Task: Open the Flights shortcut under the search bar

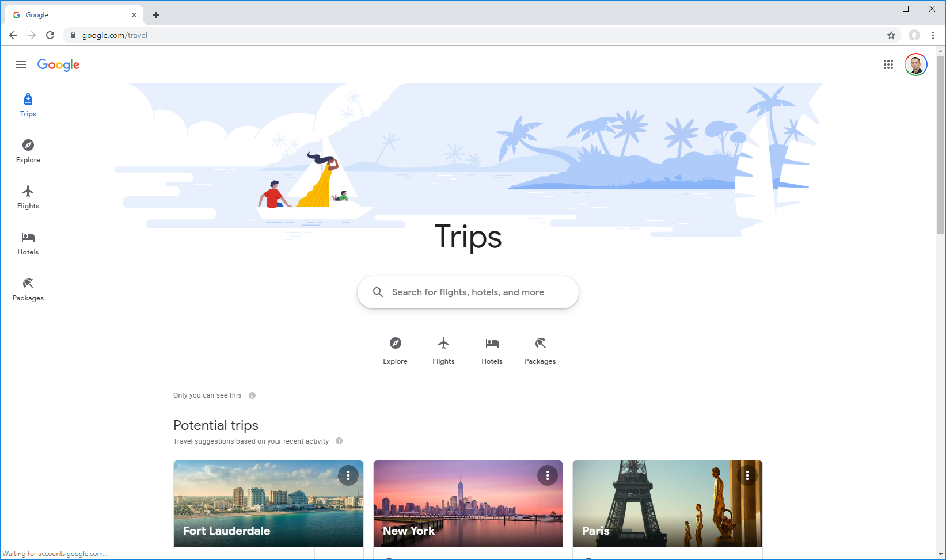Action: tap(443, 350)
